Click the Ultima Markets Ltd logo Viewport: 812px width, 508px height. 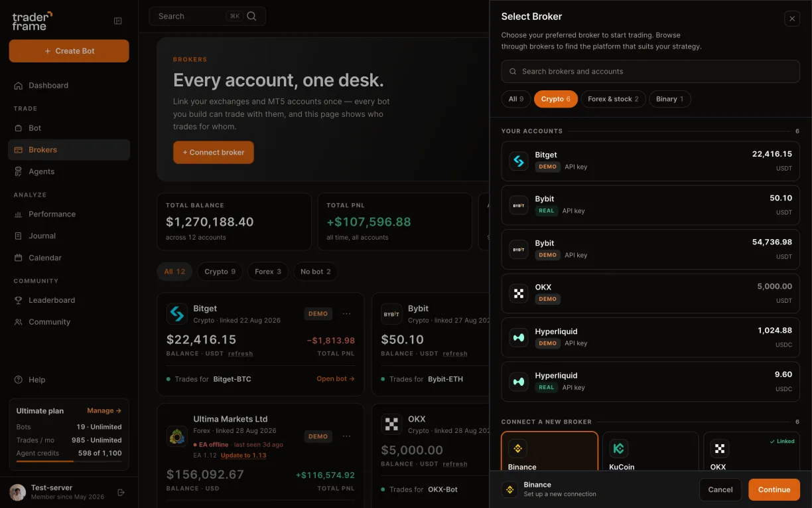tap(177, 436)
